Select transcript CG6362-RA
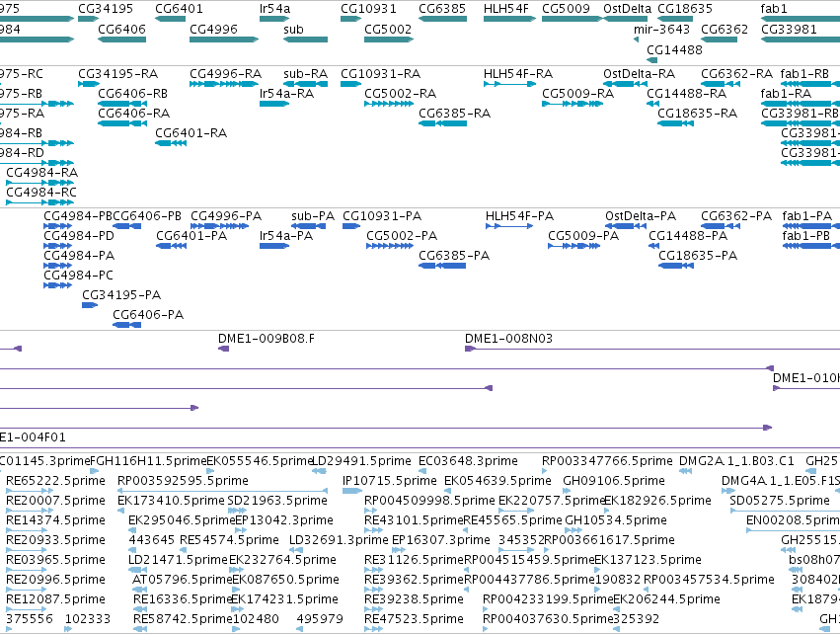The image size is (840, 634). (x=721, y=84)
